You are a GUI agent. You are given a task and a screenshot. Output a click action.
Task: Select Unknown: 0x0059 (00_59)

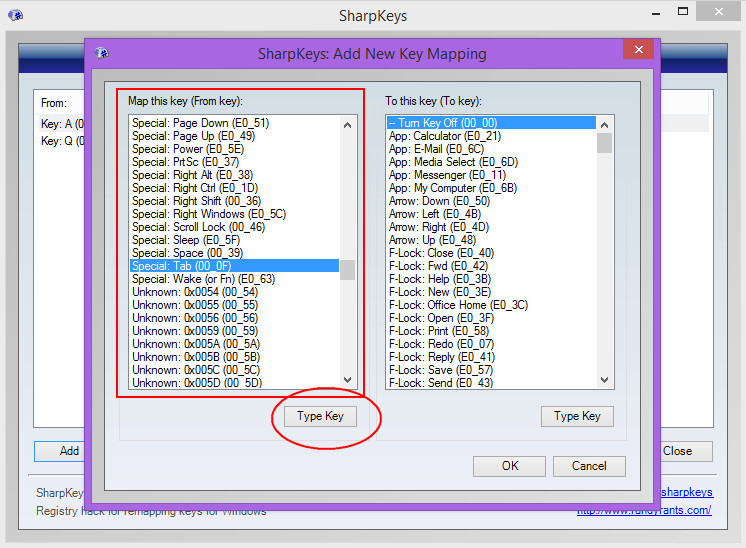click(x=234, y=331)
